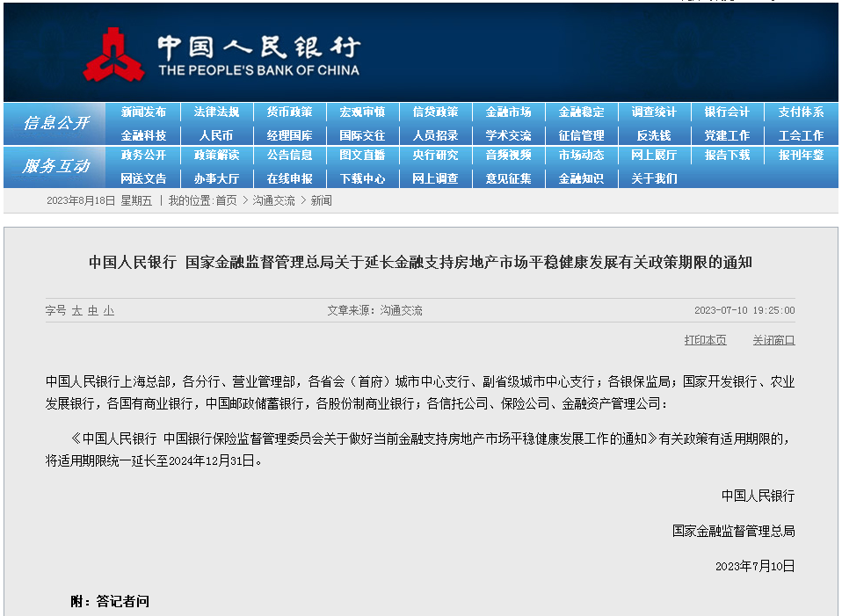This screenshot has height=616, width=842.
Task: Click 沟通交流 in the breadcrumb path
Action: 274,200
